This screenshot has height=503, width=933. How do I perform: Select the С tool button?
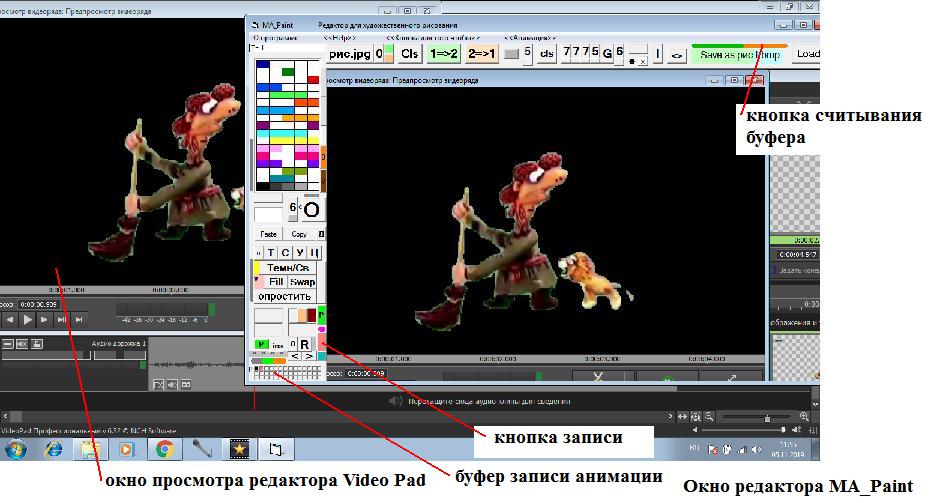click(285, 253)
